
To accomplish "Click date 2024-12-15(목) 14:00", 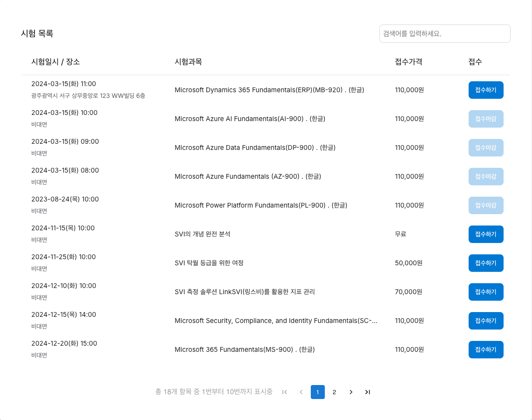I will pos(64,315).
